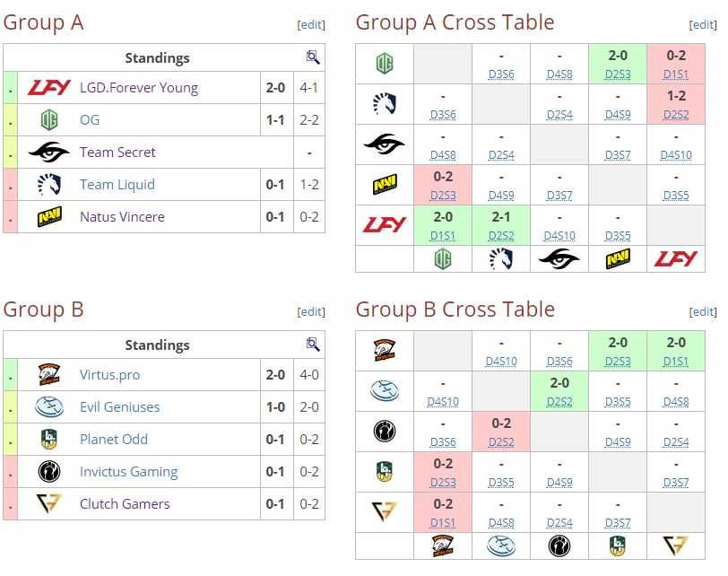The image size is (728, 576).
Task: Click the LGD.Forever Young logo in Group A standings
Action: click(x=48, y=88)
